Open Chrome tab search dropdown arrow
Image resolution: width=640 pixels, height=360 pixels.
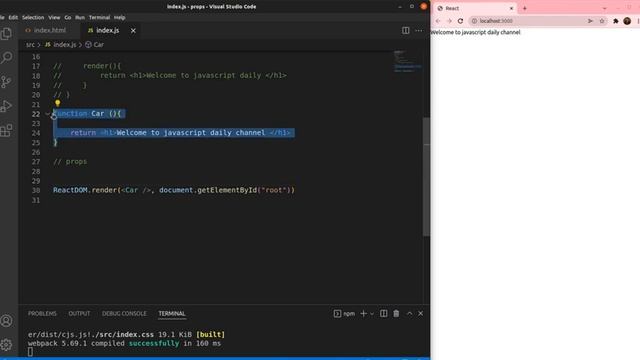click(604, 8)
